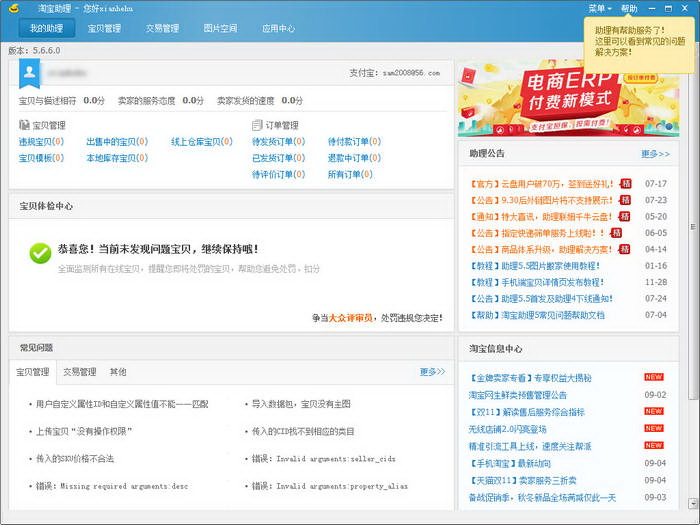
Task: Click the green checkmark status icon
Action: [40, 253]
